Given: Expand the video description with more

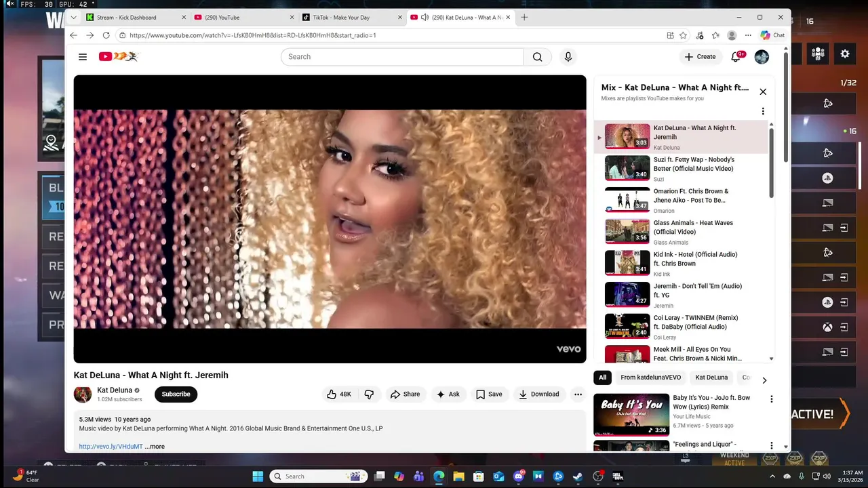Looking at the screenshot, I should (x=155, y=447).
